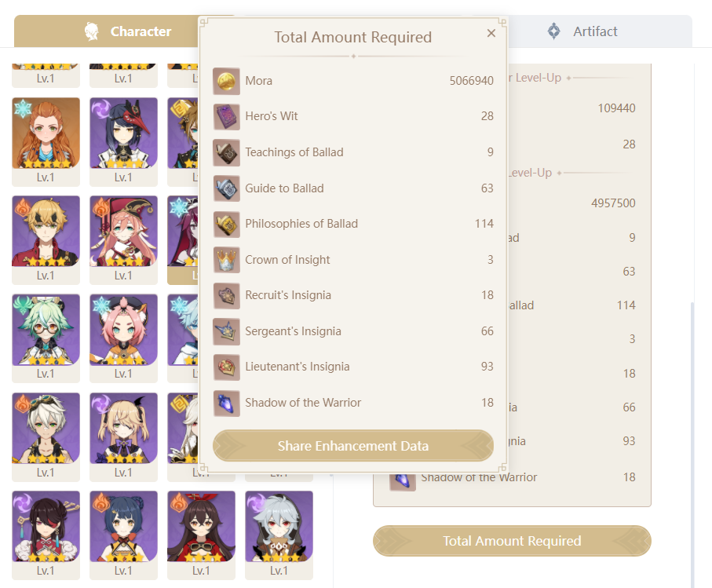Click the Crown of Insight icon
Viewport: 712px width, 588px height.
[226, 260]
